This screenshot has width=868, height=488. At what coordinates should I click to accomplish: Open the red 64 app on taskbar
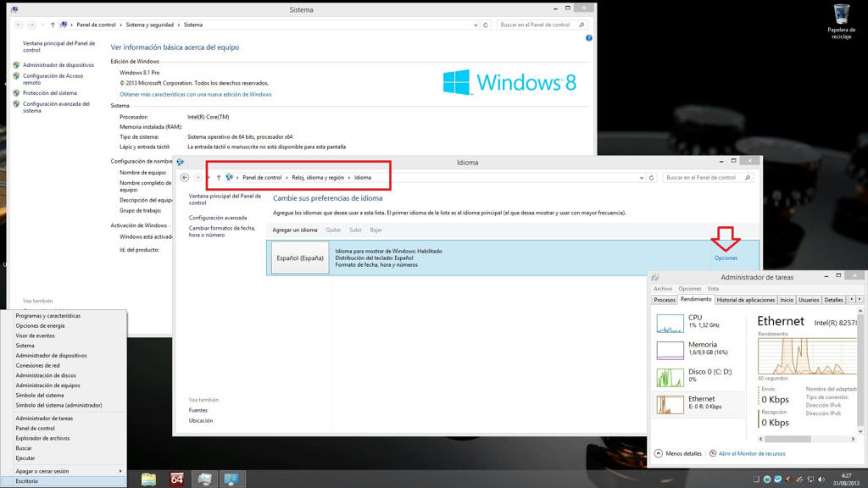(176, 480)
